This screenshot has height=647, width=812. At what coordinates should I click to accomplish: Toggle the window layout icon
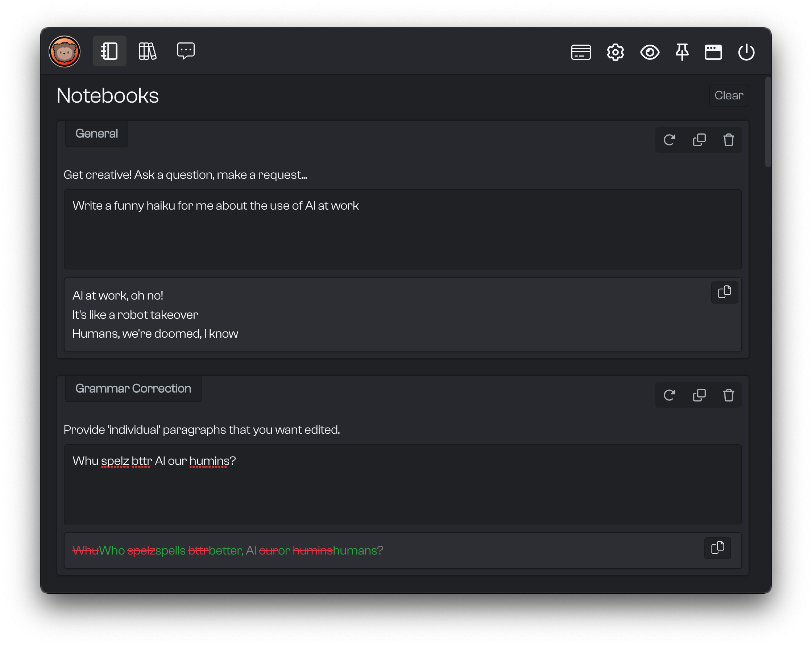[714, 51]
